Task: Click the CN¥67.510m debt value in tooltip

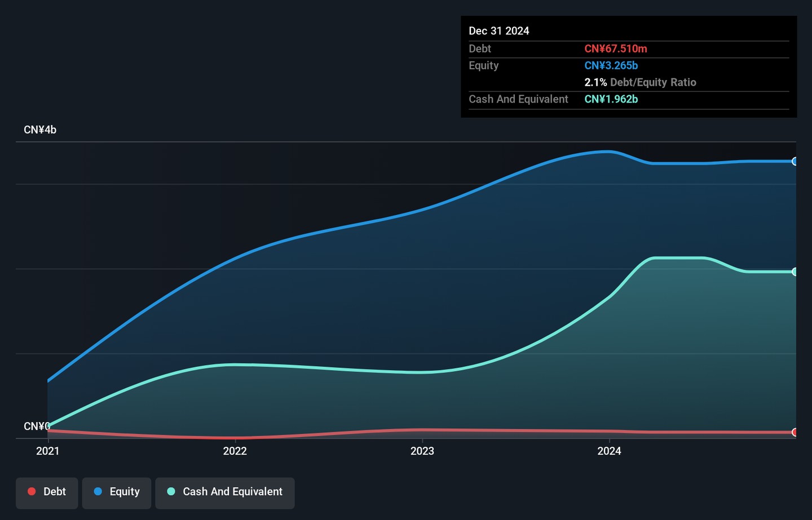Action: coord(616,49)
